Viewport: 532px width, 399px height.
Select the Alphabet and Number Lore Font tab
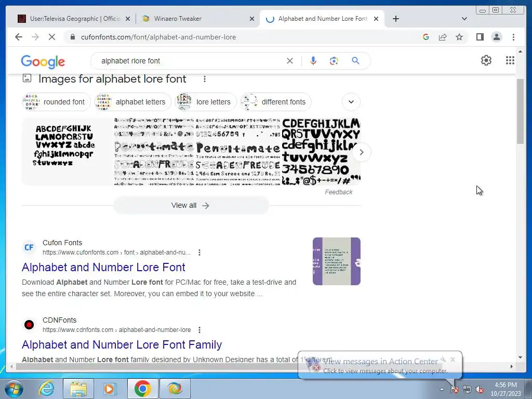[x=322, y=19]
